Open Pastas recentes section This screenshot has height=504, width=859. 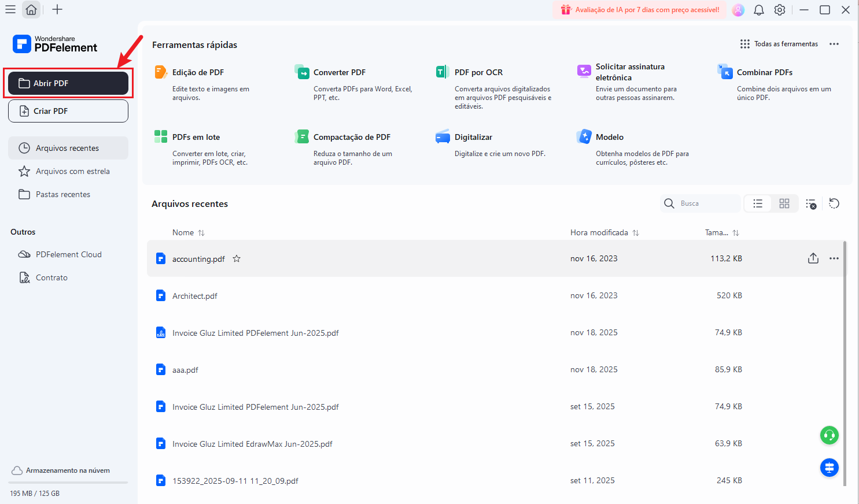point(62,194)
